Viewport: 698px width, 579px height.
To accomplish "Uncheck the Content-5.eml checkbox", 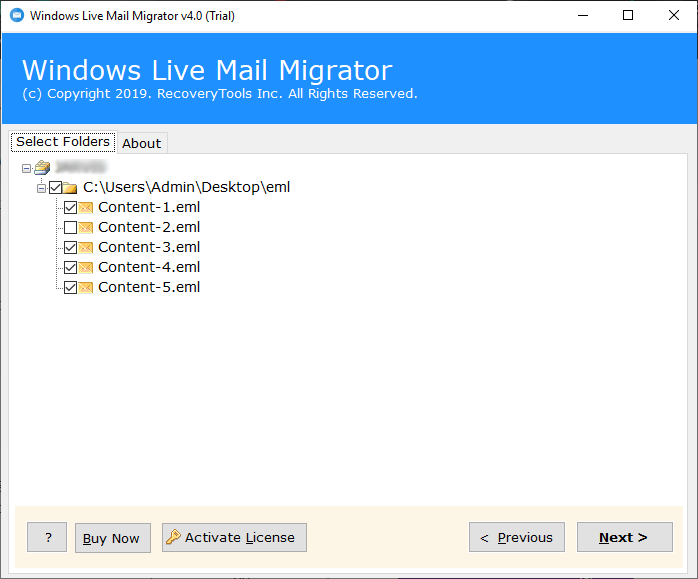I will click(x=70, y=287).
